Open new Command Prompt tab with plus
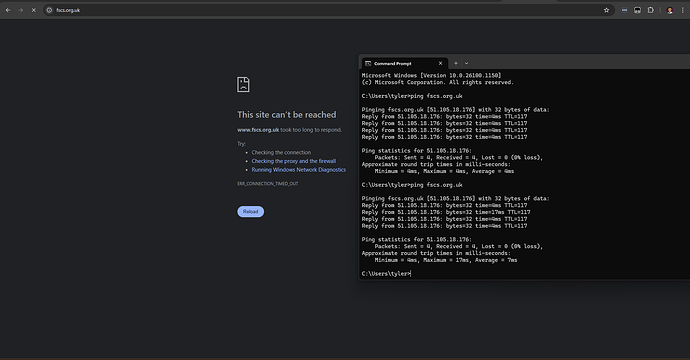 (456, 63)
